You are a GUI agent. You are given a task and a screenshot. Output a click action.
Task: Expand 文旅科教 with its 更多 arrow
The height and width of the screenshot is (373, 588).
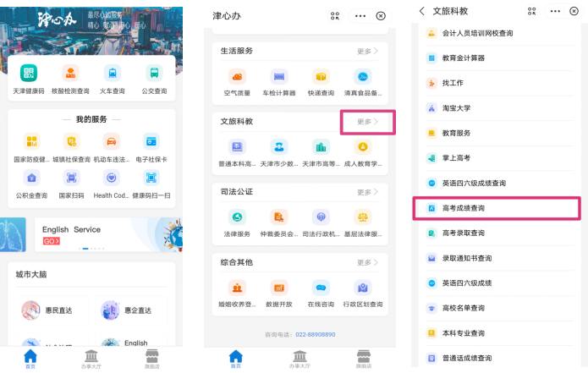367,122
